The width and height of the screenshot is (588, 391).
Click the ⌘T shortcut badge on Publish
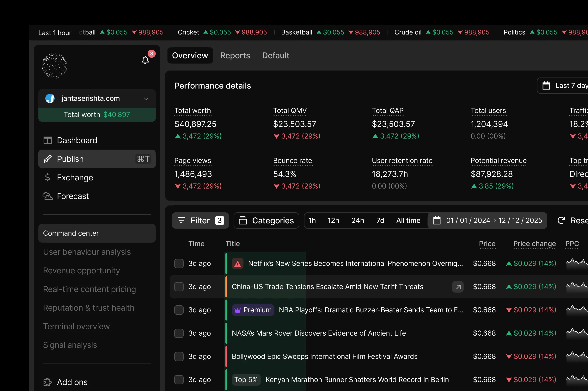143,159
